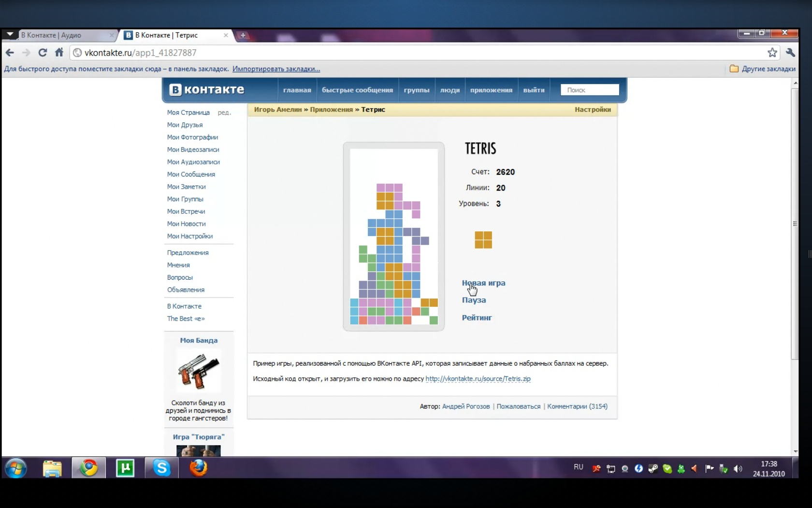Open 'Мои Новости' in the sidebar

click(187, 224)
